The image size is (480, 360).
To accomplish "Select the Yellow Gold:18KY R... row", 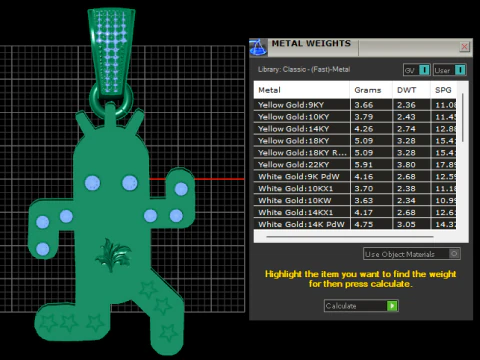I will coord(355,153).
